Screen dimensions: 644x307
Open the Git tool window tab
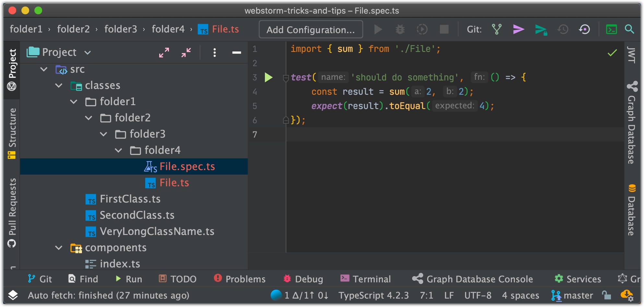tap(40, 279)
